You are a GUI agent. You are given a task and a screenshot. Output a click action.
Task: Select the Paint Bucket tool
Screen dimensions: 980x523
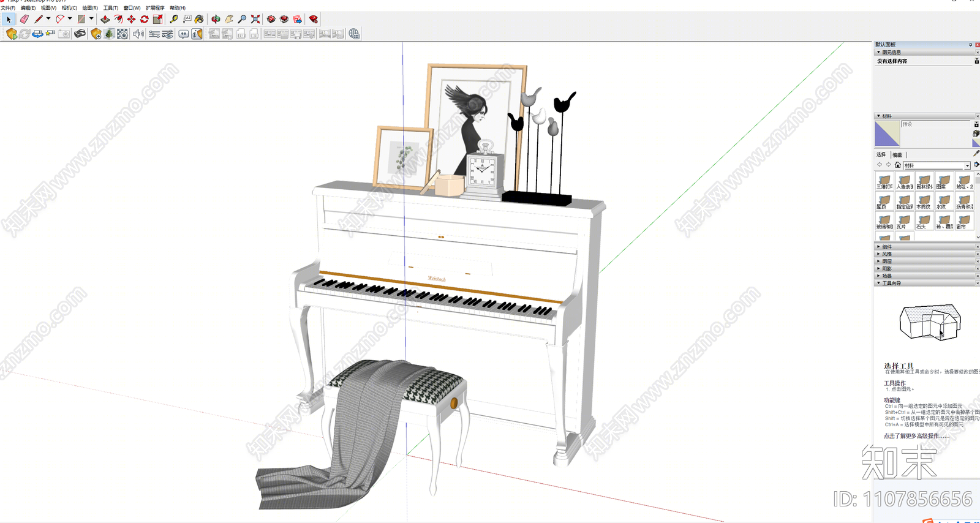click(x=200, y=20)
